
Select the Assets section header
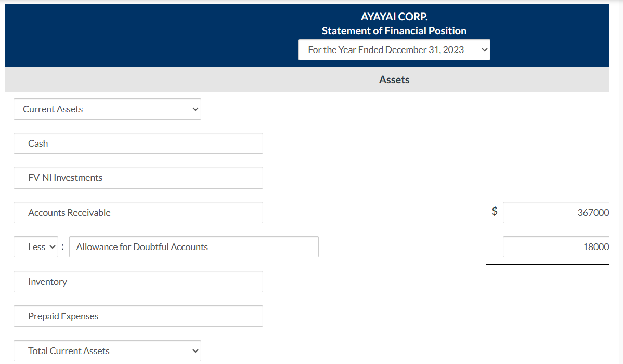[x=394, y=79]
